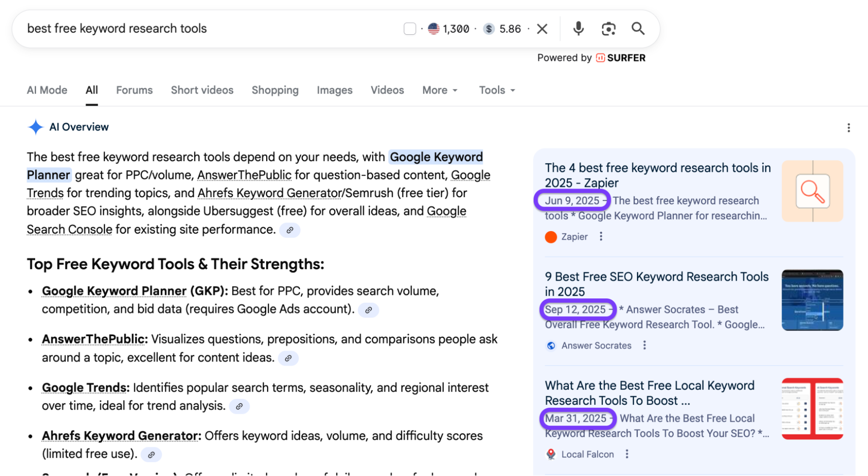Click the voice search microphone icon

[578, 29]
